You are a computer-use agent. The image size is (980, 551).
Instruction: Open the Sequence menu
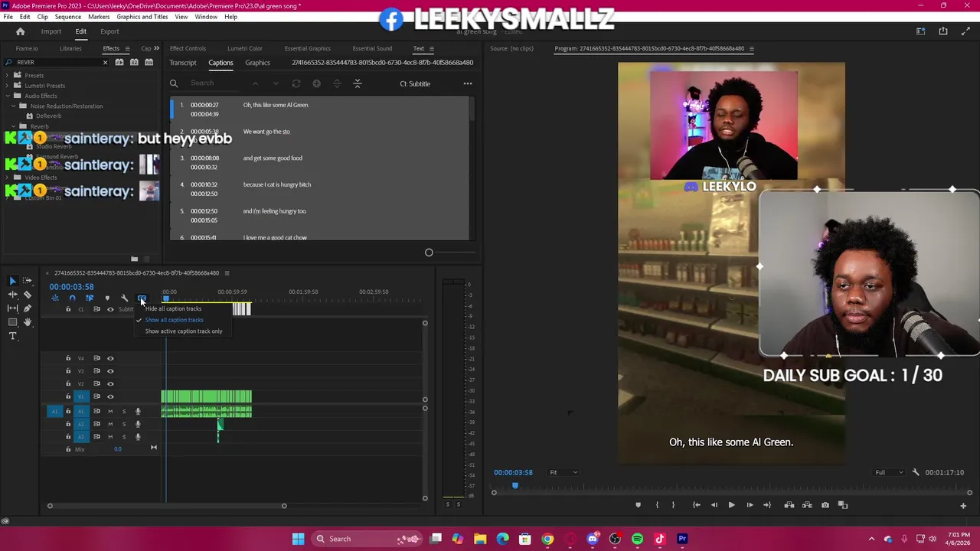68,16
